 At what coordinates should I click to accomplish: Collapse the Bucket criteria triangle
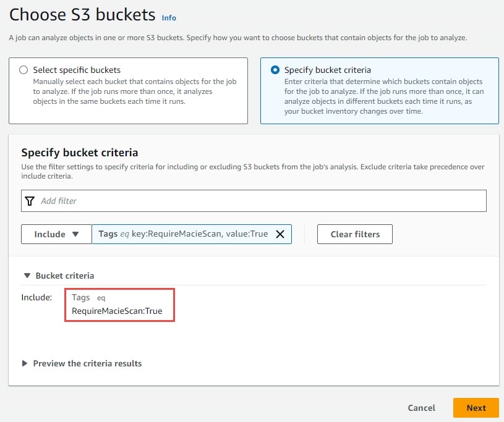[x=27, y=276]
